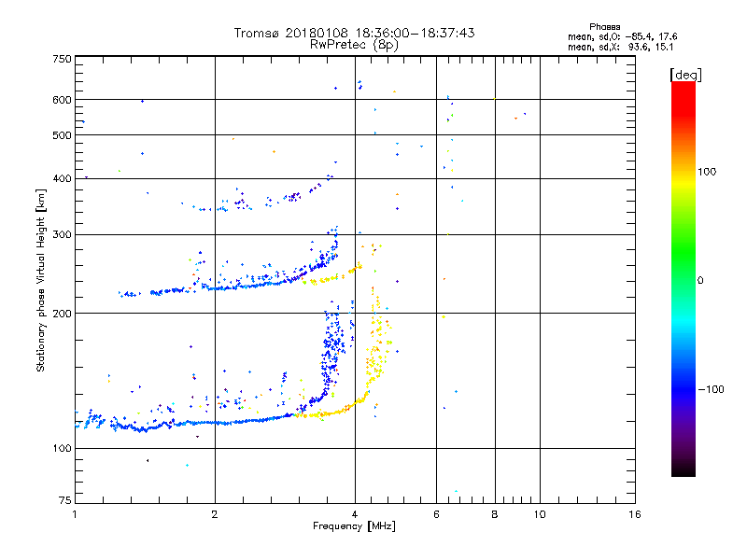This screenshot has width=747, height=560.
Task: Click the '[deg]' colorbar unit label
Action: [x=685, y=75]
